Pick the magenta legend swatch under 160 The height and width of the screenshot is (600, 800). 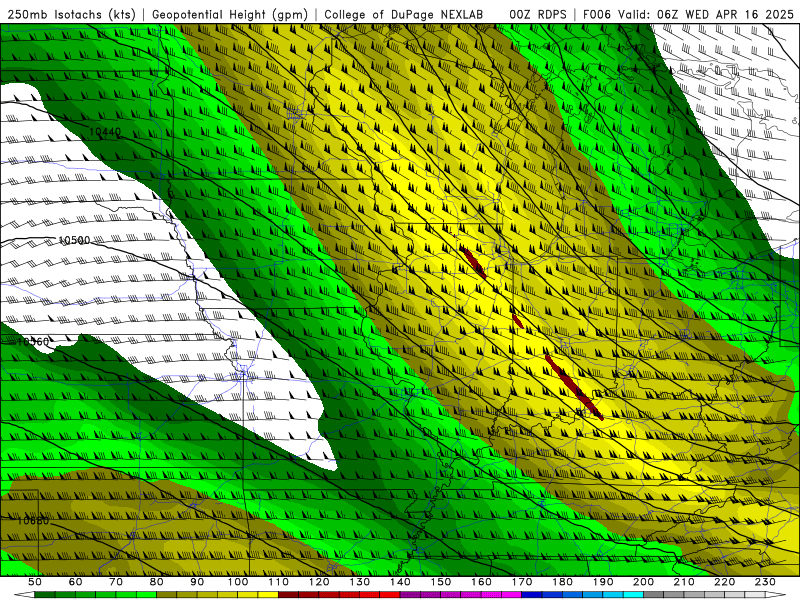[491, 595]
